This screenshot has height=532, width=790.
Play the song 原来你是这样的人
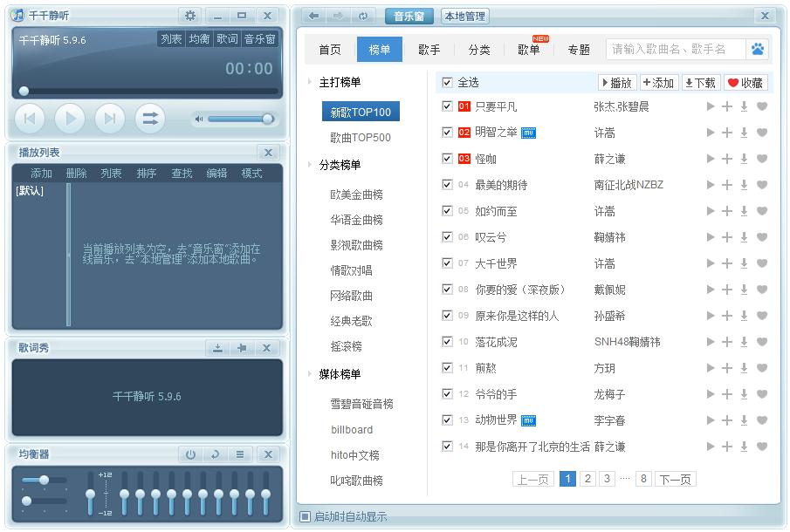tap(711, 316)
